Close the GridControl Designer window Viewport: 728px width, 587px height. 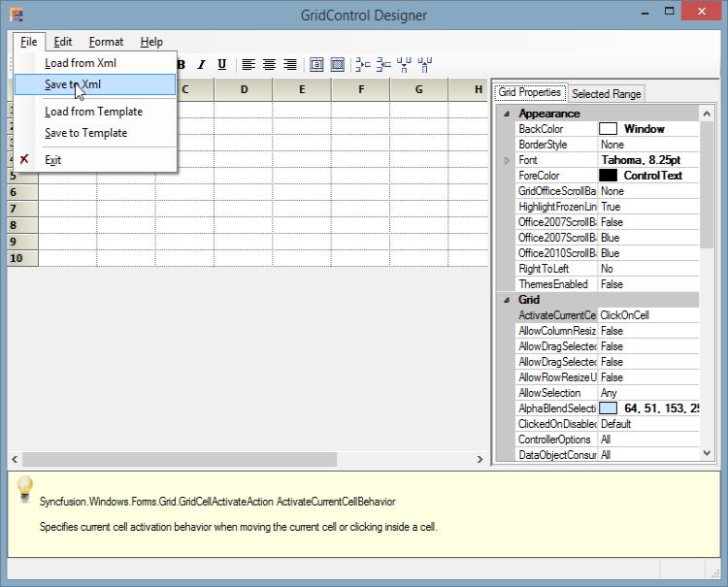coord(701,12)
